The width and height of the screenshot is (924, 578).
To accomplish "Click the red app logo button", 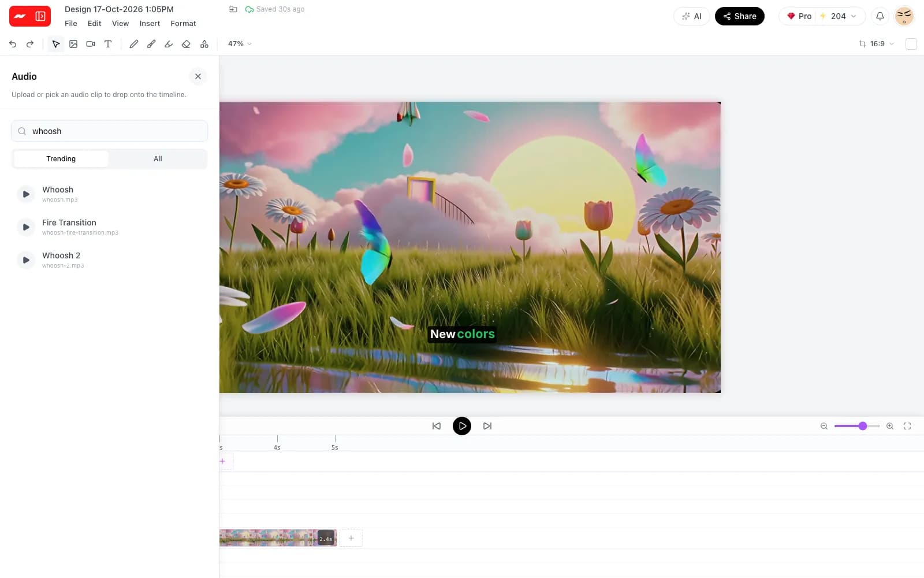I will (x=30, y=16).
